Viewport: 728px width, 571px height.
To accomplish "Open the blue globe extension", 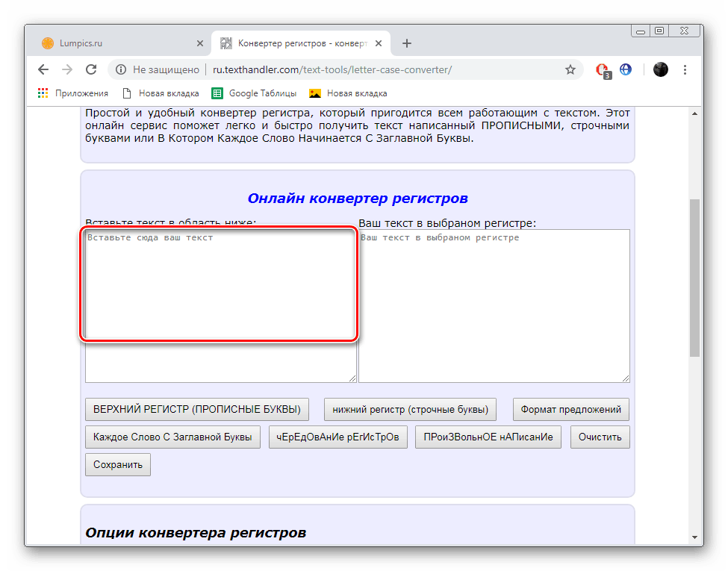I will [x=626, y=69].
